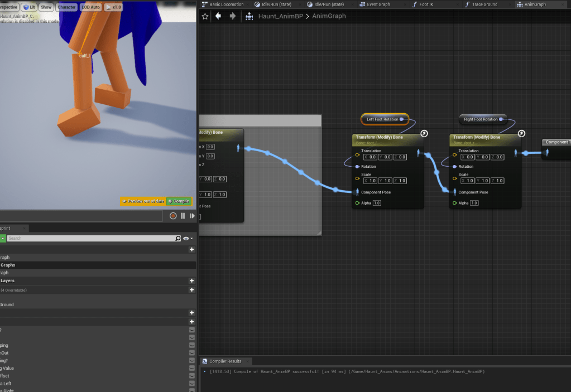571x392 pixels.
Task: Click the x1.0 playback speed control
Action: [114, 7]
